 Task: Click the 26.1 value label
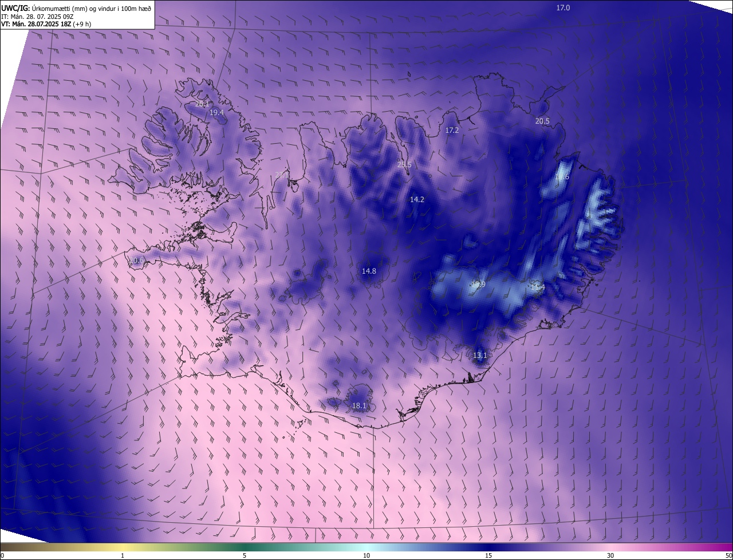(202, 104)
